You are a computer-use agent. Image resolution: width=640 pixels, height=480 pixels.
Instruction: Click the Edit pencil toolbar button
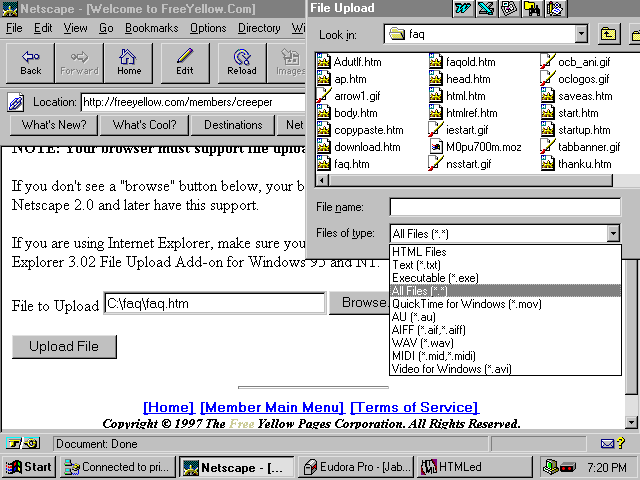pos(185,63)
